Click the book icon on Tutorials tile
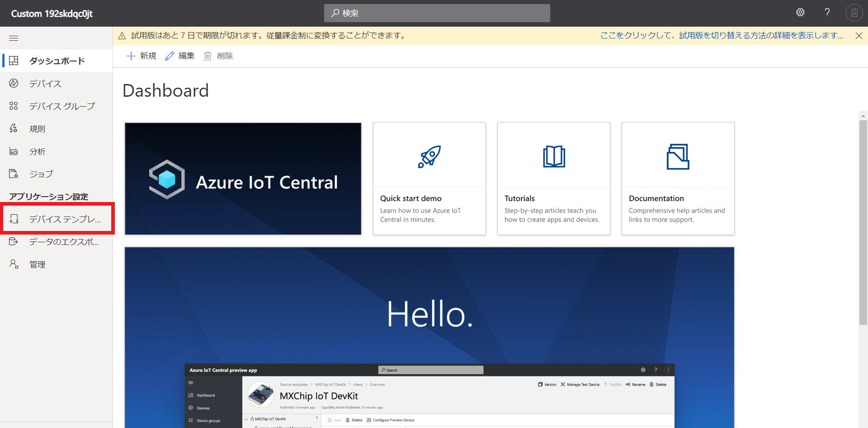This screenshot has width=868, height=428. tap(554, 156)
